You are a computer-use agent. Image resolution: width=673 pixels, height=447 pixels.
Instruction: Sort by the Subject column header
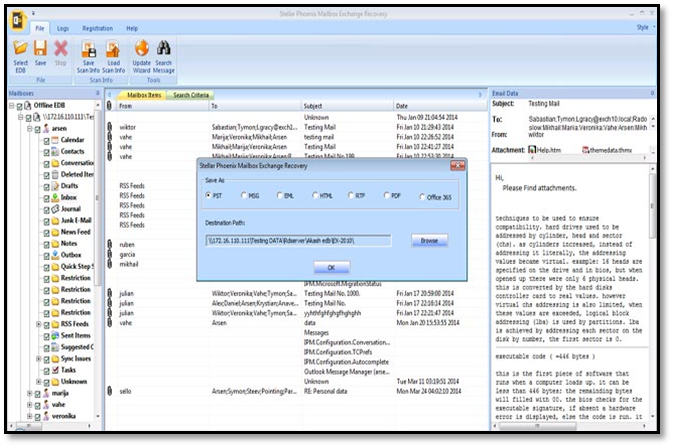[348, 106]
